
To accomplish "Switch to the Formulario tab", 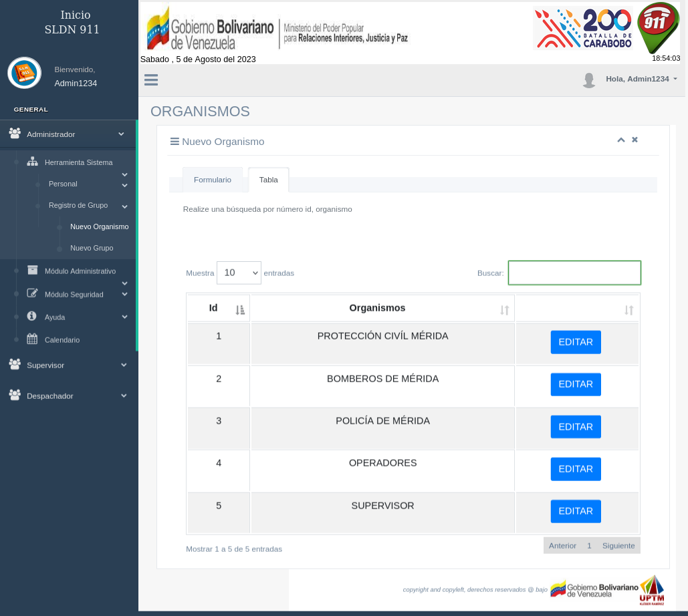I will 213,180.
